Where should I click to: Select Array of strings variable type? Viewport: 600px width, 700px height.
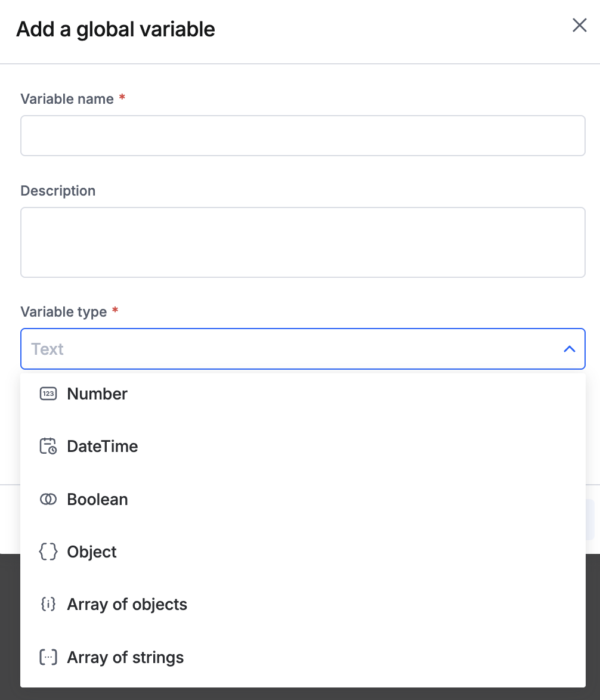coord(125,656)
